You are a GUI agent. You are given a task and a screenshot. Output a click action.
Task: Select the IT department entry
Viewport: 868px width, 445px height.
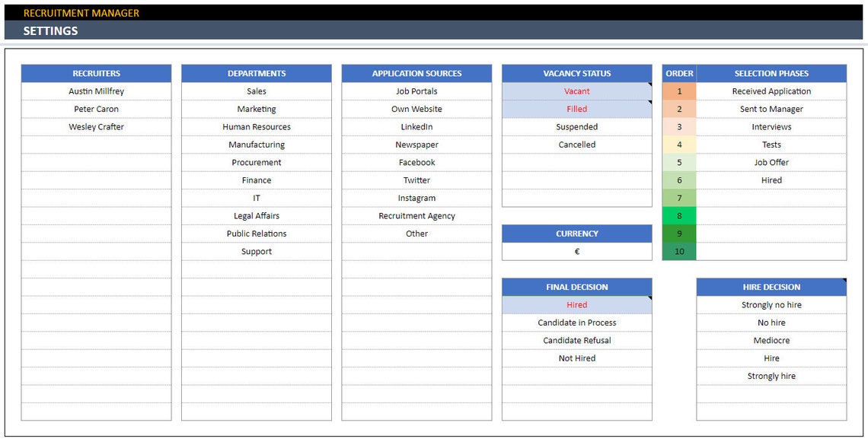tap(257, 198)
